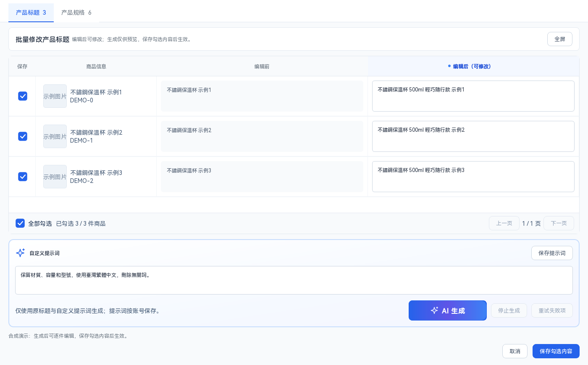Viewport: 588px width, 365px height.
Task: Click the original title 不鏽鋼保溫杯 示例1
Action: (x=189, y=90)
